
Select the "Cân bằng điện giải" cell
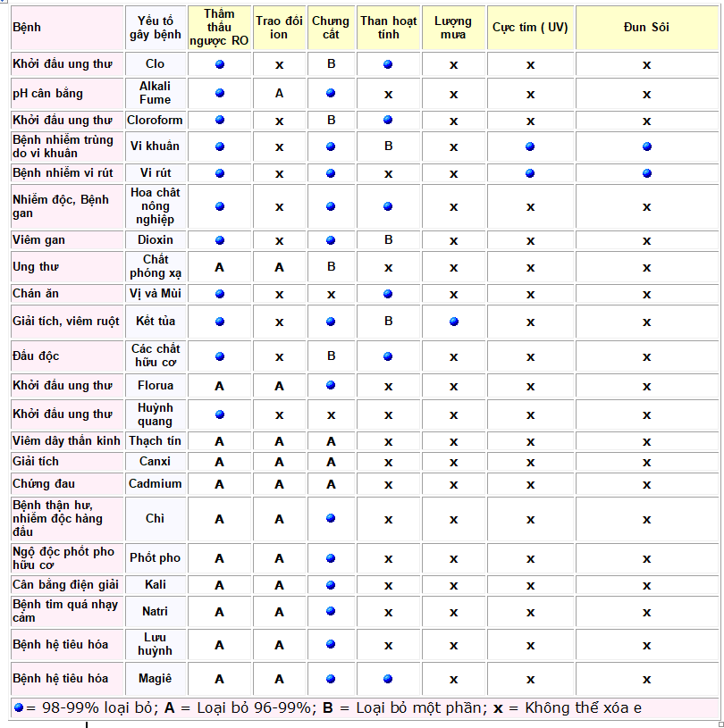pos(67,584)
